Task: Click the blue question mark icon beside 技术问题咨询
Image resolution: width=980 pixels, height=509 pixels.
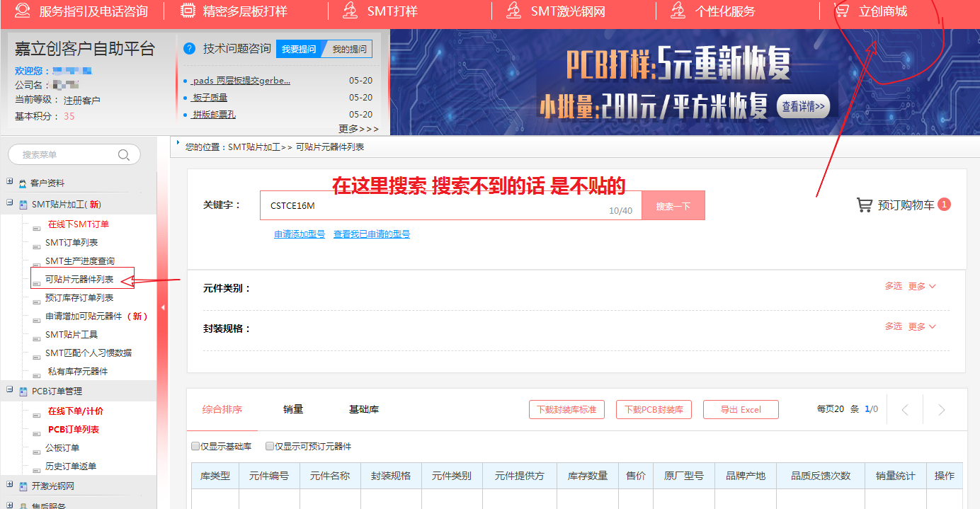Action: [x=189, y=49]
